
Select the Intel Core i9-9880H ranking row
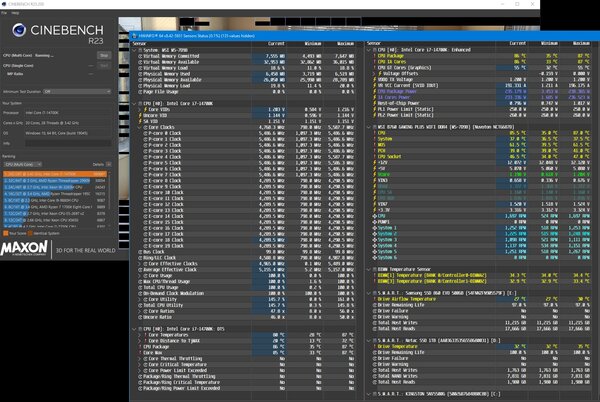(55, 200)
